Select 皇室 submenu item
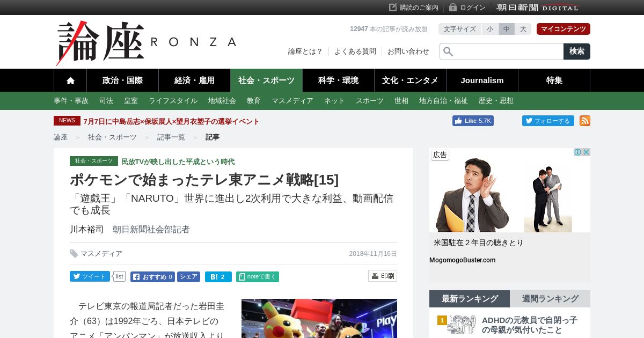This screenshot has width=644, height=338. pyautogui.click(x=131, y=101)
